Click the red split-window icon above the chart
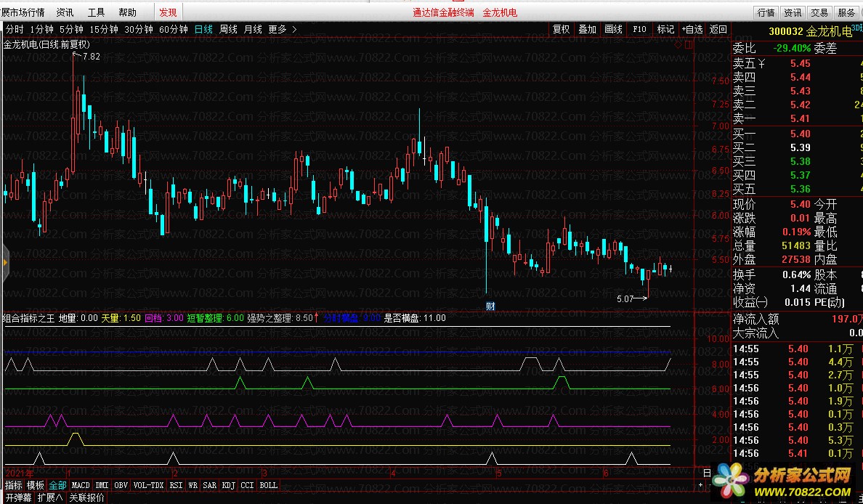Image resolution: width=863 pixels, height=504 pixels. [688, 44]
